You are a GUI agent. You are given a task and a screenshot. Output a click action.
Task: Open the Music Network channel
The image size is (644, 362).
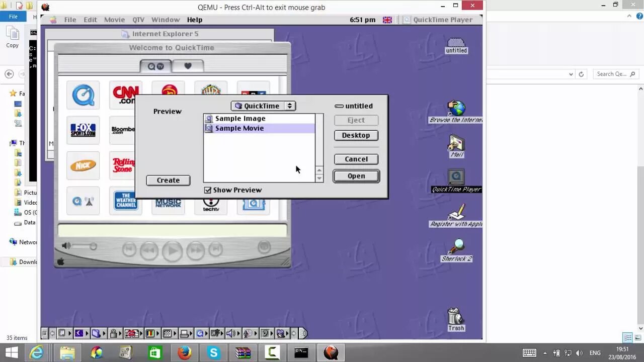pyautogui.click(x=168, y=206)
